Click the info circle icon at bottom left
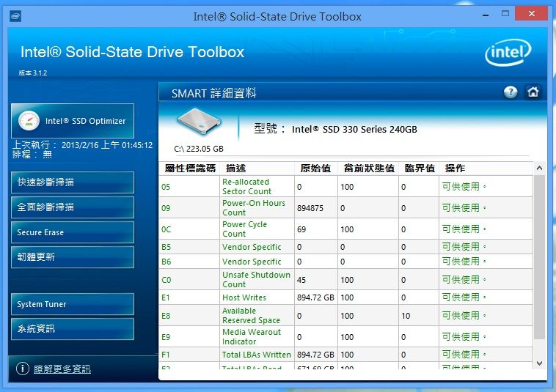 [22, 369]
